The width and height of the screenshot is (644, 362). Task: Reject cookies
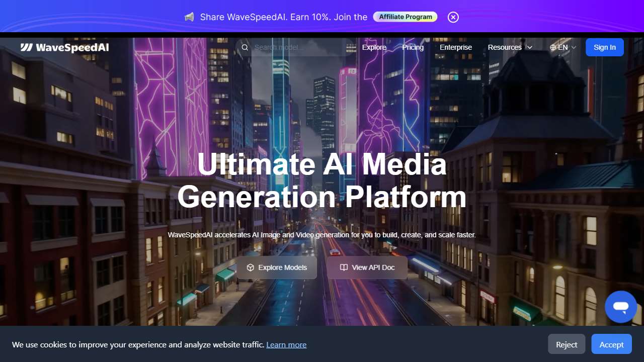(x=567, y=344)
